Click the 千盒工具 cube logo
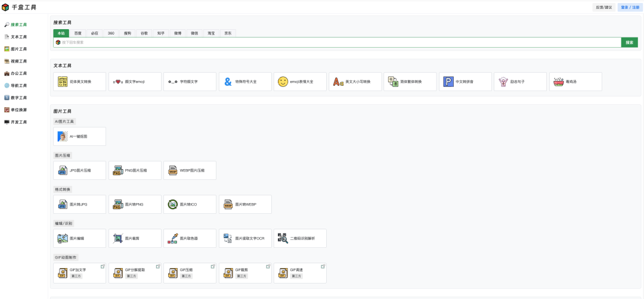Image resolution: width=644 pixels, height=299 pixels. point(5,7)
